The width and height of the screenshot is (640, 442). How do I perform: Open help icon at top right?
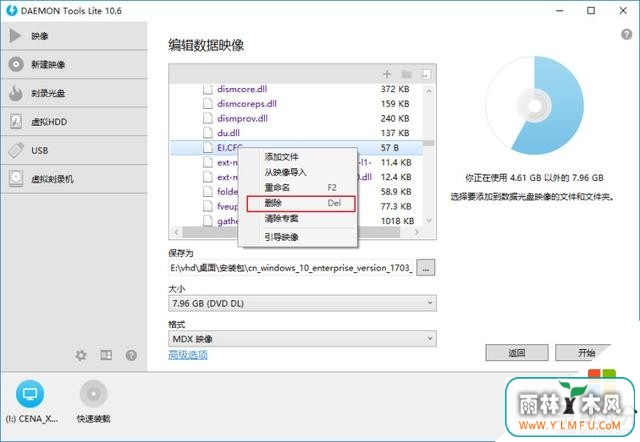627,34
